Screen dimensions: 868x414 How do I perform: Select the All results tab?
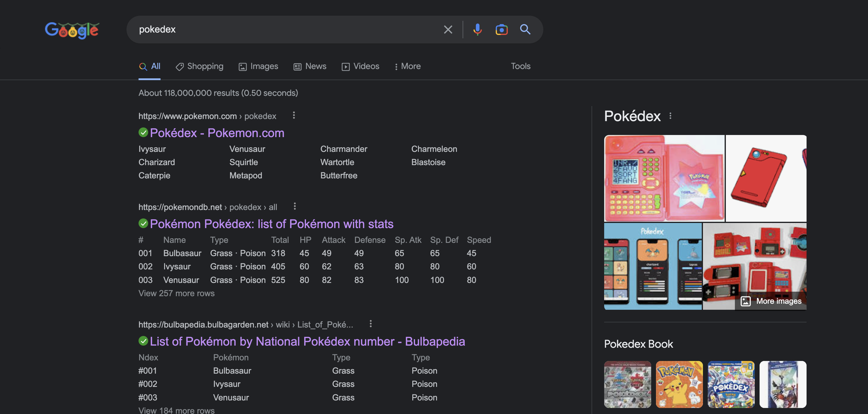[x=150, y=66]
